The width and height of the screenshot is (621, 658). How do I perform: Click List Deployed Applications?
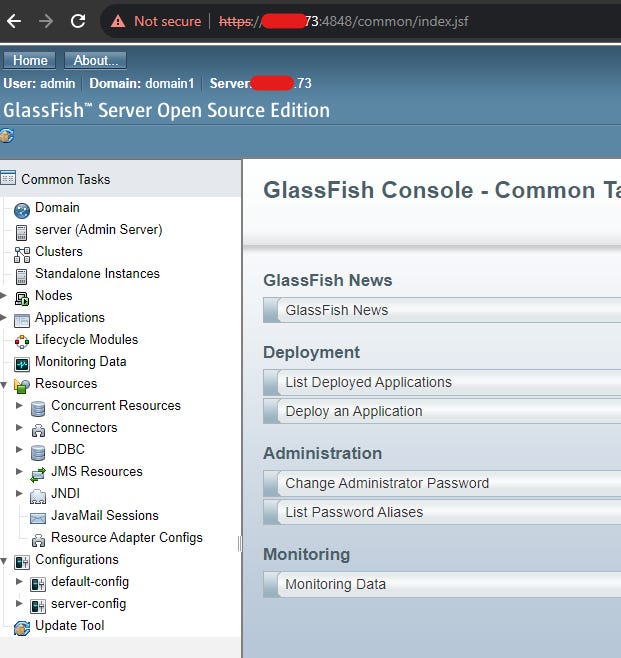coord(442,382)
